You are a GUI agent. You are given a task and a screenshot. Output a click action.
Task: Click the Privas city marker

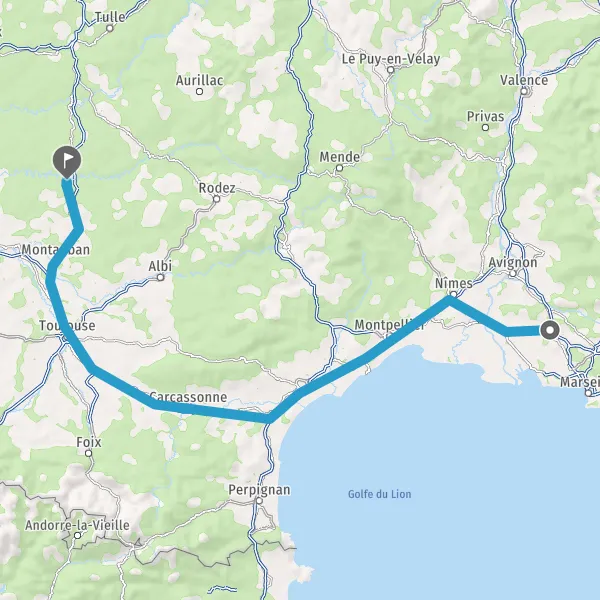coord(485,127)
